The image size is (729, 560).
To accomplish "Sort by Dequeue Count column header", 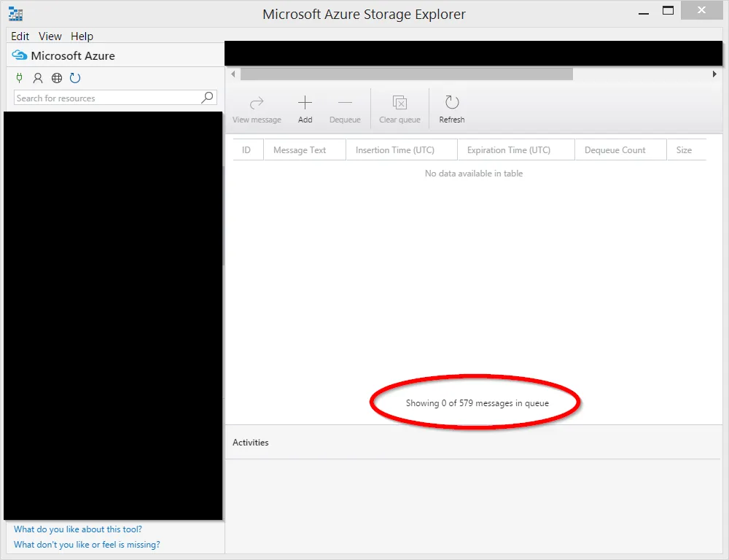I will point(620,149).
